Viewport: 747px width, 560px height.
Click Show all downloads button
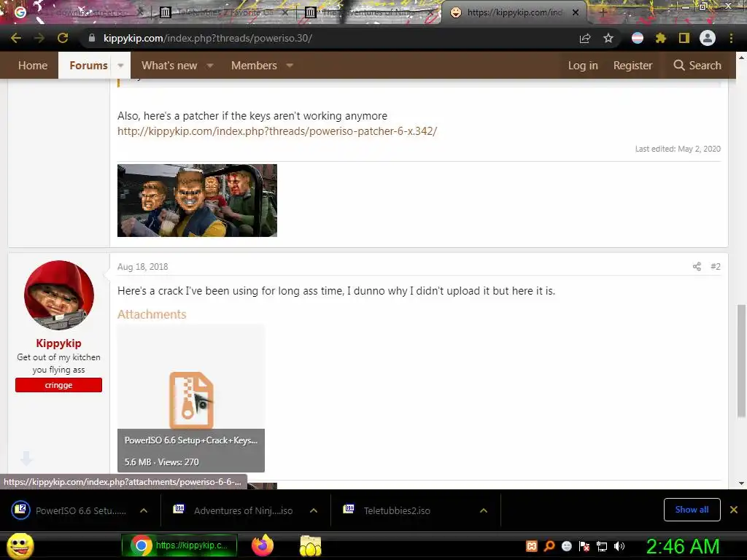pos(692,510)
